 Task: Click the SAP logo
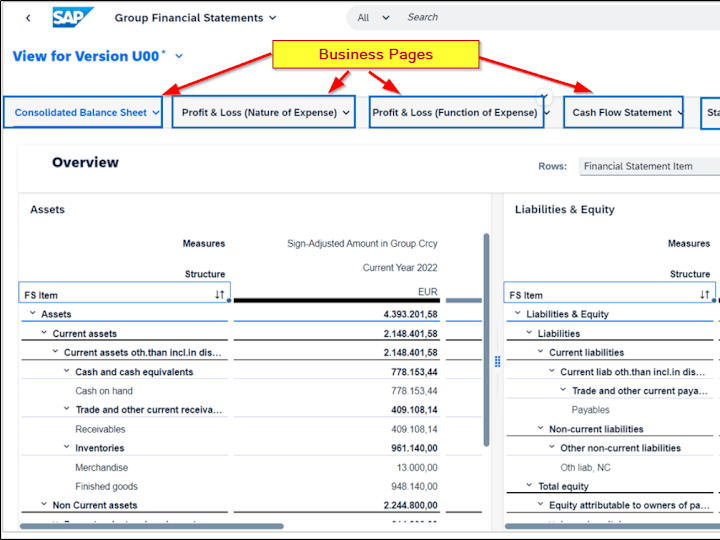[x=73, y=17]
